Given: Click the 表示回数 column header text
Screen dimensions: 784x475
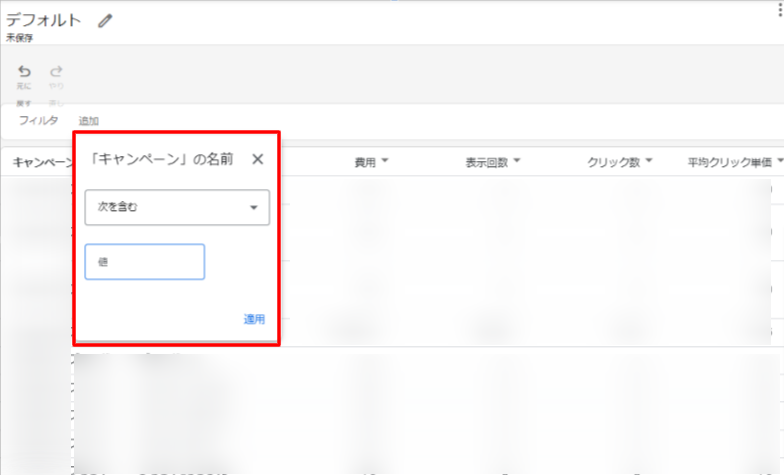Looking at the screenshot, I should coord(487,162).
